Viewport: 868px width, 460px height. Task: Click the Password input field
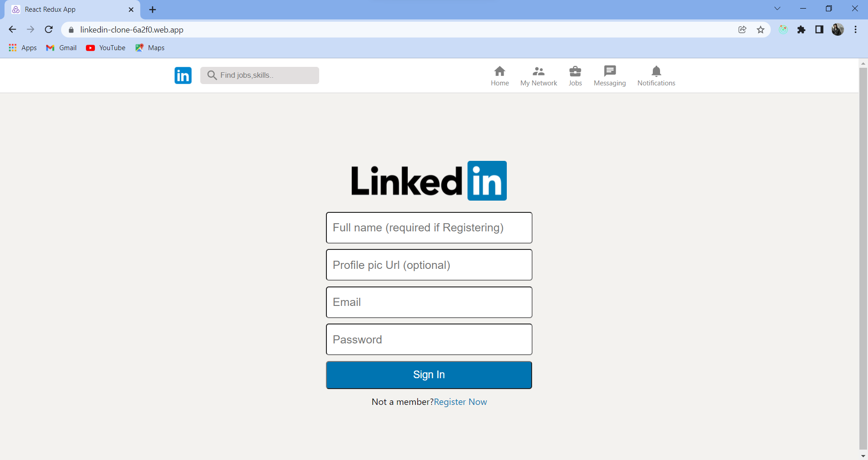coord(429,339)
